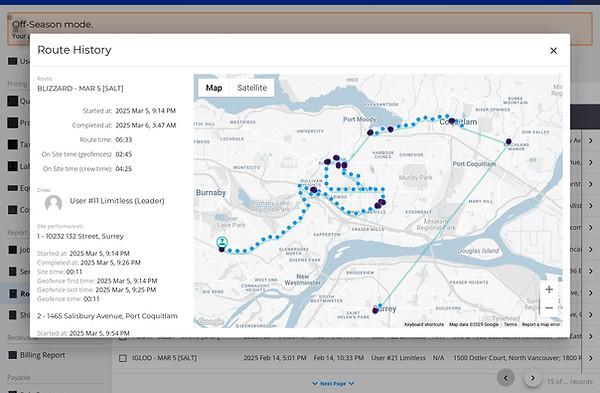600x393 pixels.
Task: Click Reports sidebar icon beside 'Sh' label
Action: point(13,315)
